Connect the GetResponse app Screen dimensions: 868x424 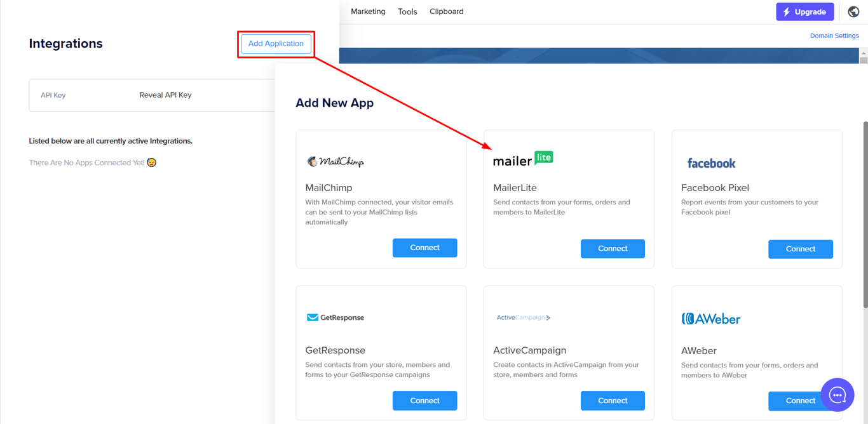(424, 401)
